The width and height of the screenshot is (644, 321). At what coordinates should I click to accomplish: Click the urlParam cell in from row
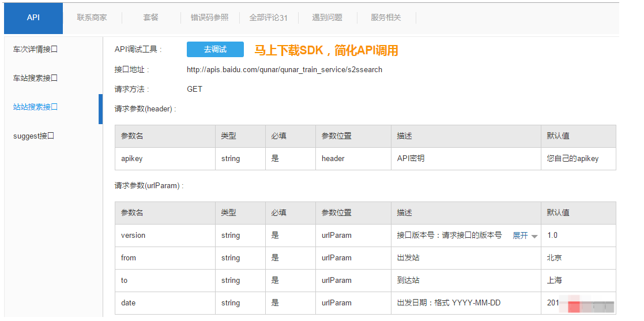click(x=353, y=258)
